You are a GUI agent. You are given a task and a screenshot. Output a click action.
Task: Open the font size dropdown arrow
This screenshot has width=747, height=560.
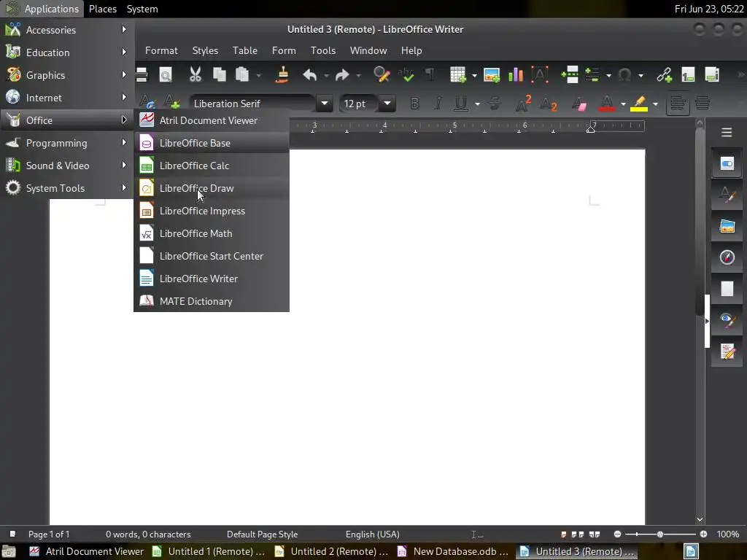[387, 104]
